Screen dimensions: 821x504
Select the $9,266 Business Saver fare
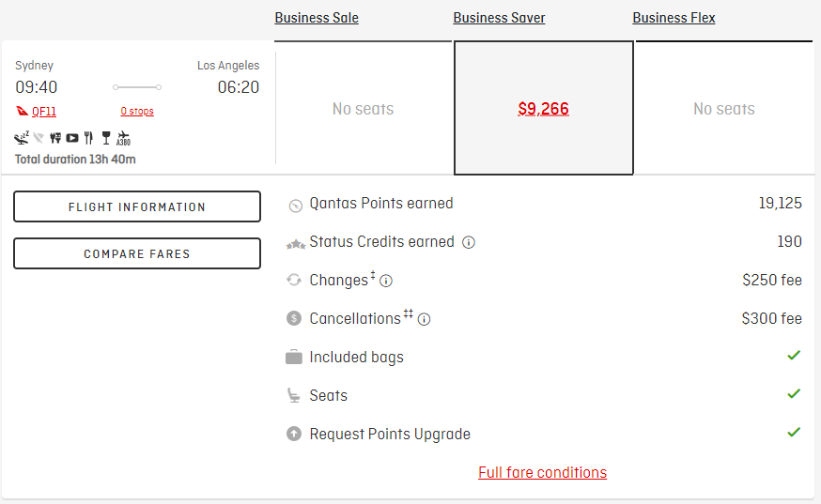[544, 108]
